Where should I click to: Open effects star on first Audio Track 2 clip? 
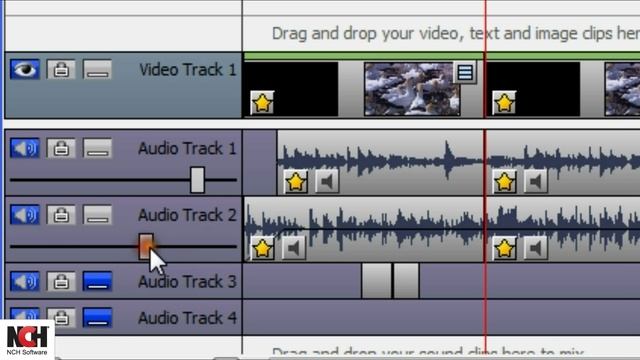click(262, 248)
